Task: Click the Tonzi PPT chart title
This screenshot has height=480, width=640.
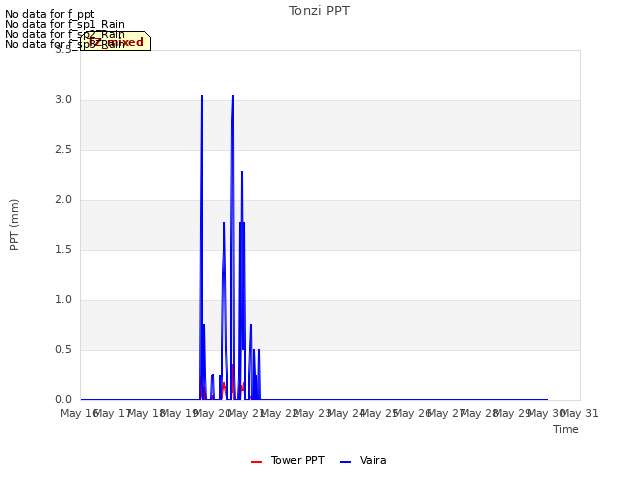Action: pos(319,11)
